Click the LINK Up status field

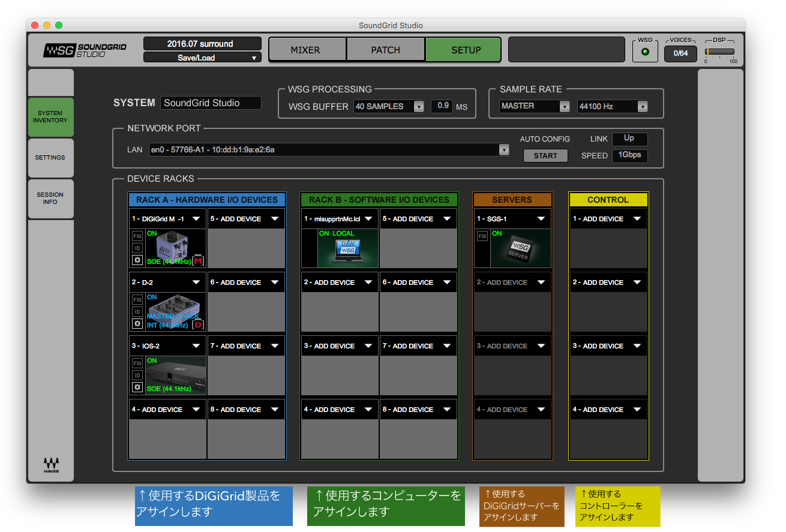[629, 139]
